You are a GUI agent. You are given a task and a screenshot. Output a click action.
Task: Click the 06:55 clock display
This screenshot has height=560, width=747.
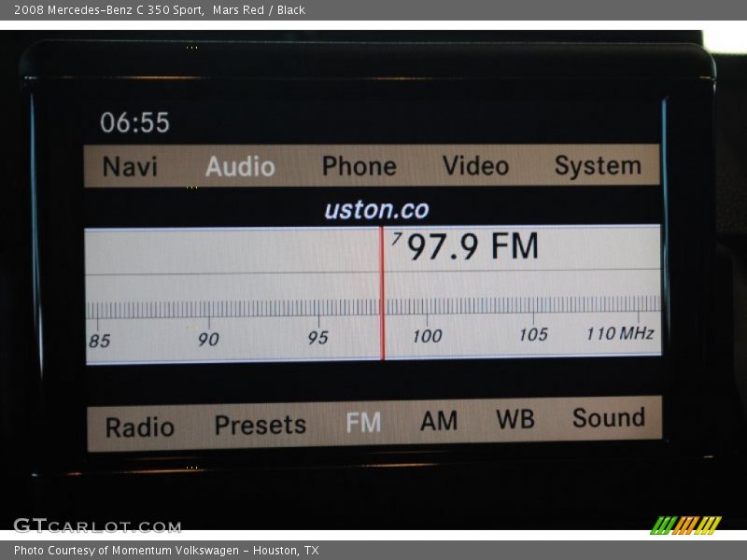pos(134,122)
